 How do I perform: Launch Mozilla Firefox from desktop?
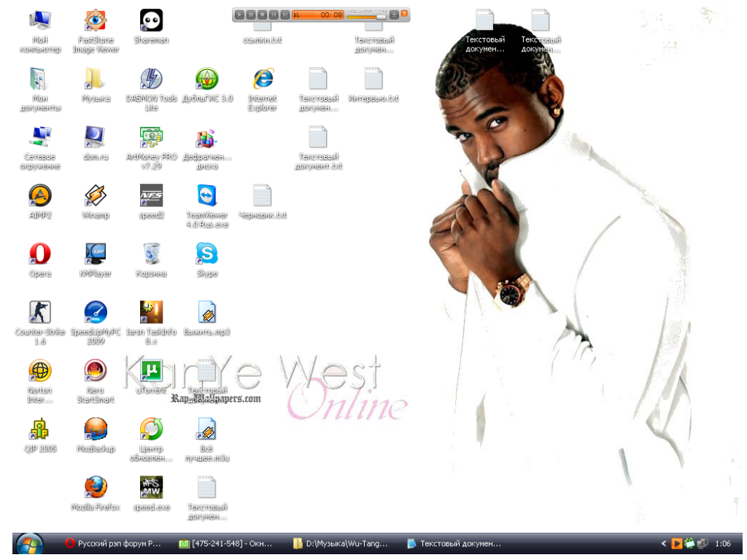pos(96,494)
